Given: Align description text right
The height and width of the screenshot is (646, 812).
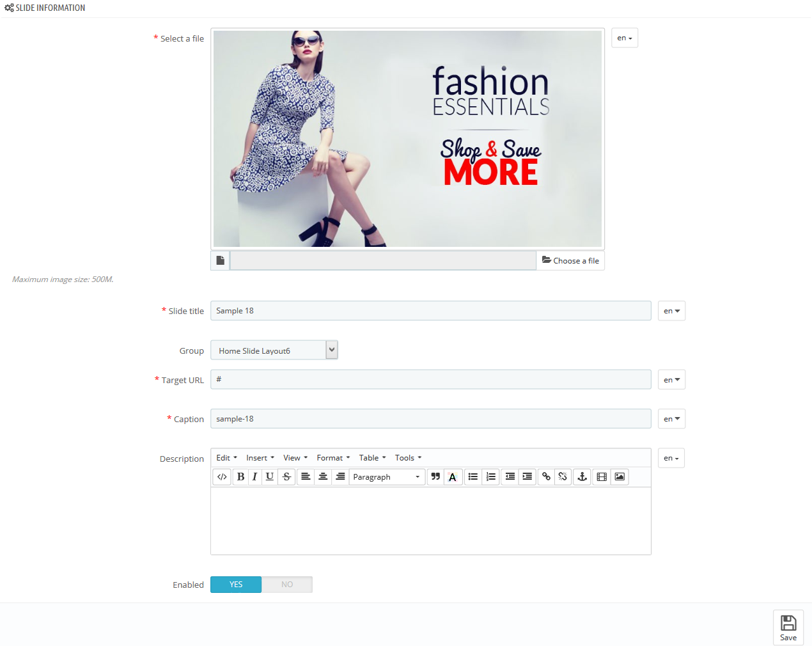Looking at the screenshot, I should point(340,477).
